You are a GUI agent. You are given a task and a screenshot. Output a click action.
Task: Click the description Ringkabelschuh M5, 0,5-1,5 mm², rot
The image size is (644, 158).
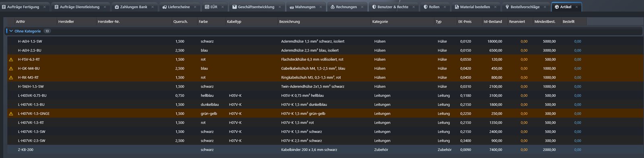[311, 77]
